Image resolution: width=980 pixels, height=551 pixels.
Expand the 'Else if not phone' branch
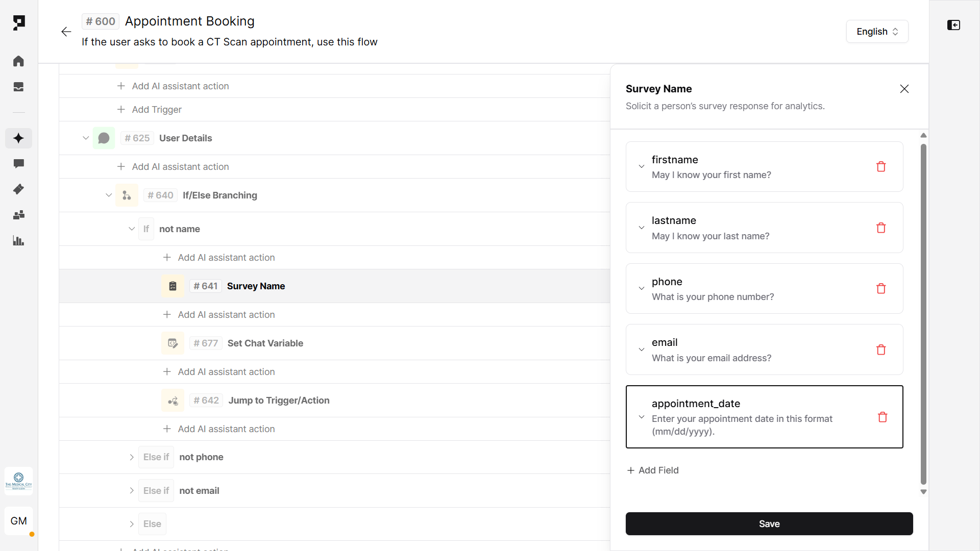click(132, 457)
